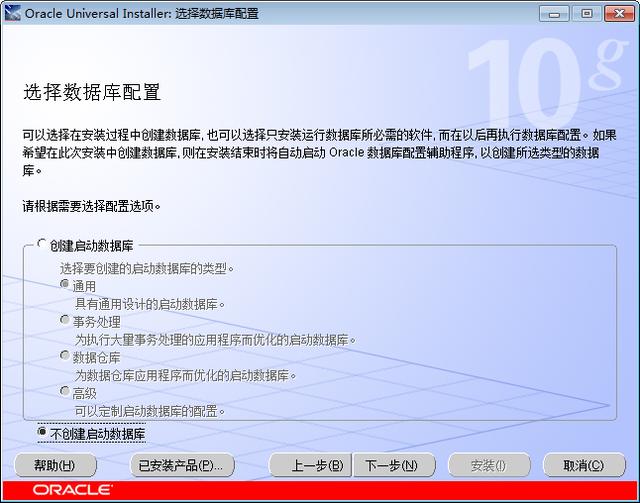640x503 pixels.
Task: Select the 事务处理 radio button
Action: [66, 321]
